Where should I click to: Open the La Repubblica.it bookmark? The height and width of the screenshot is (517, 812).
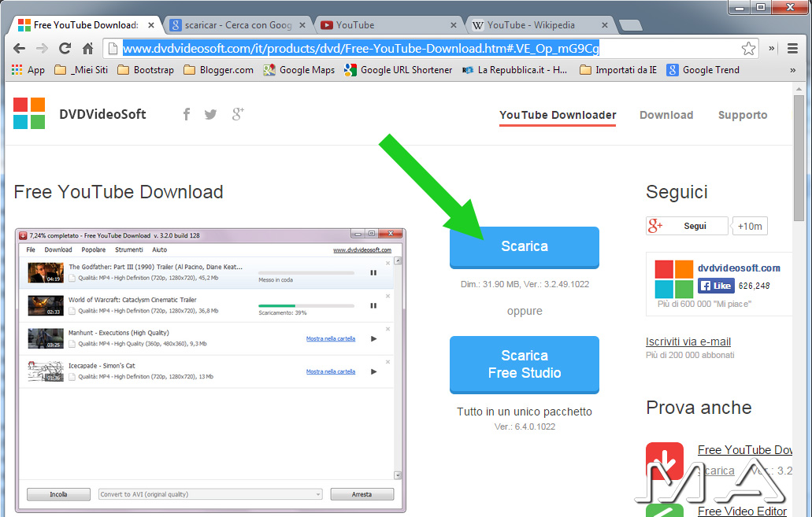tap(514, 70)
